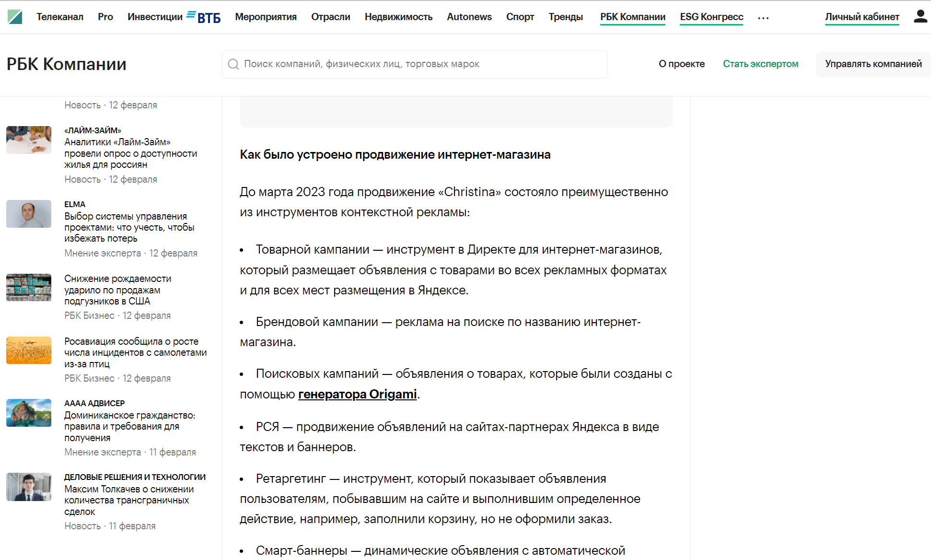Open the Тренды section

pyautogui.click(x=566, y=17)
